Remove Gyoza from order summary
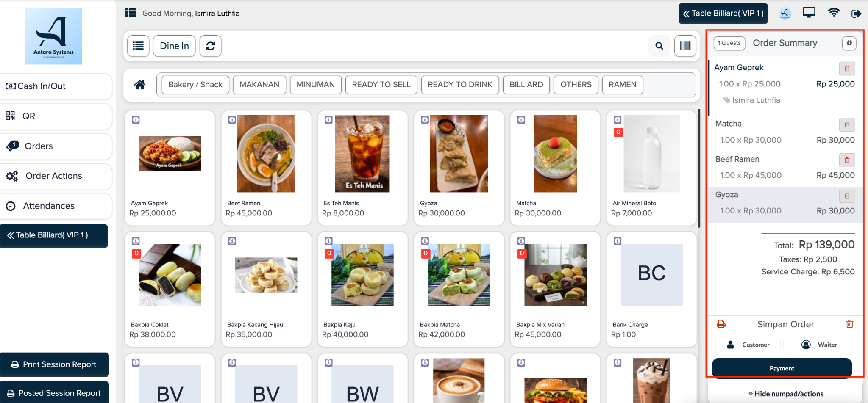 click(x=847, y=196)
